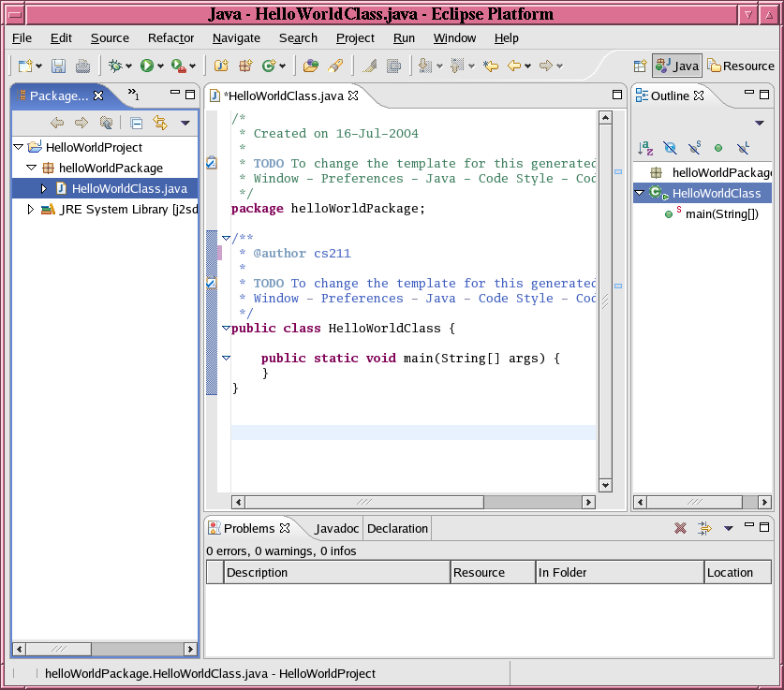Collapse the helloWorldPackage tree node

31,168
